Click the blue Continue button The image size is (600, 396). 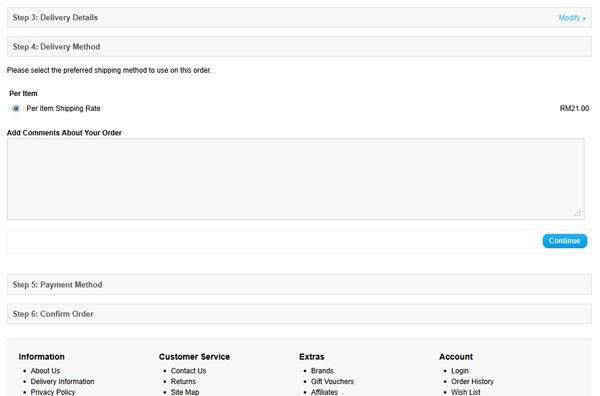pos(564,241)
